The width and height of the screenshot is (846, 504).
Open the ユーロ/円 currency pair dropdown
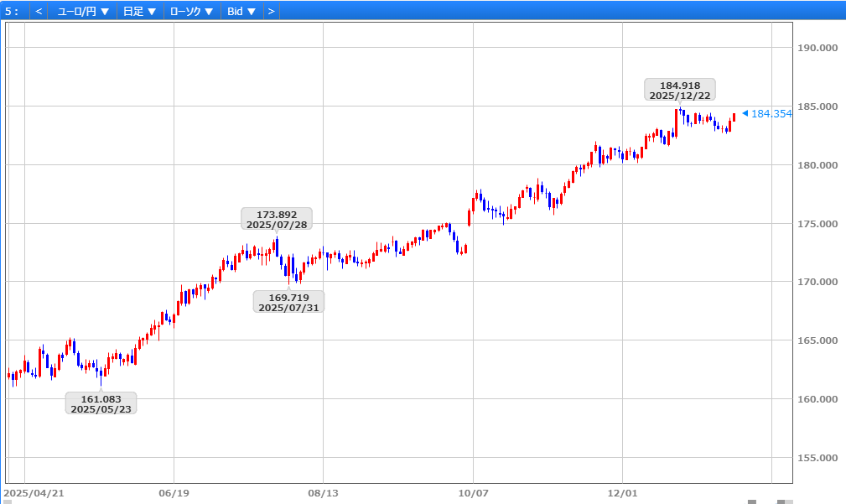pos(83,12)
